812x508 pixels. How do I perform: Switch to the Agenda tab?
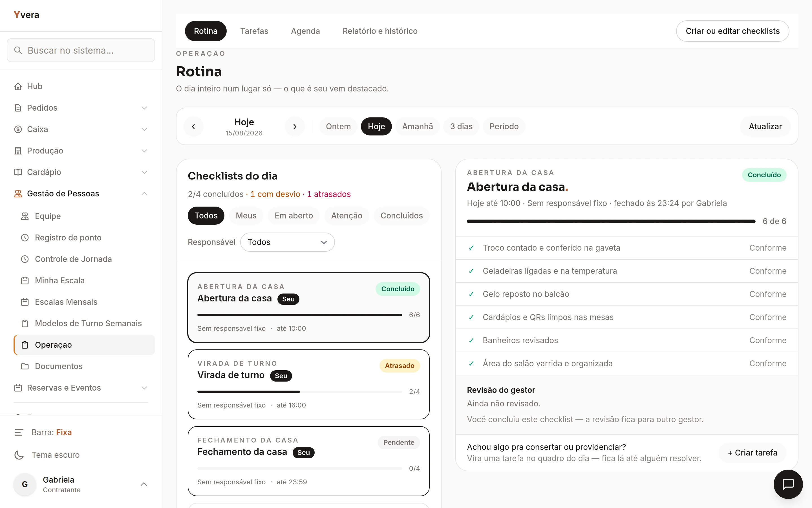[x=305, y=31]
